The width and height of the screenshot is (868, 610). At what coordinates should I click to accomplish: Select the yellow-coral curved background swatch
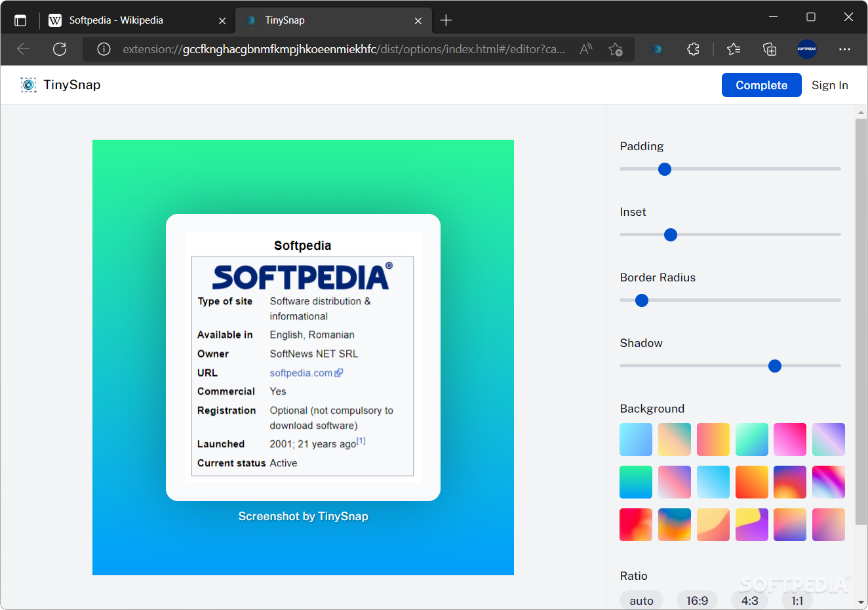pos(713,525)
